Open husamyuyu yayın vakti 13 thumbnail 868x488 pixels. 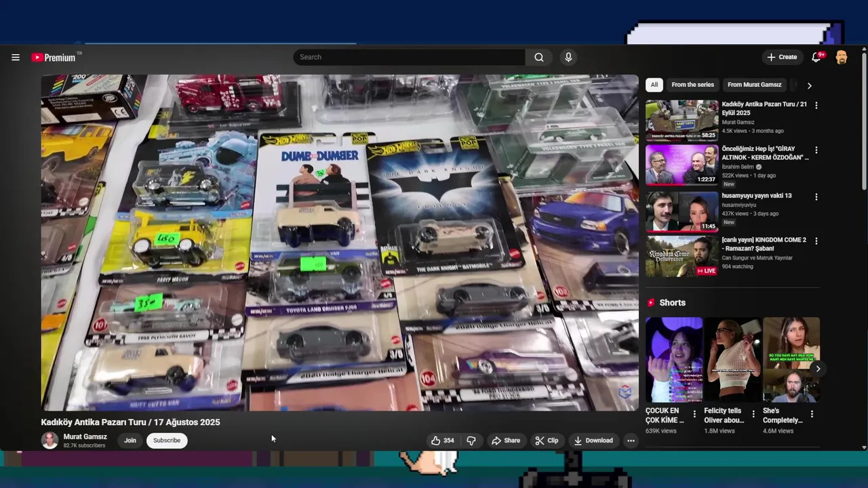(682, 211)
